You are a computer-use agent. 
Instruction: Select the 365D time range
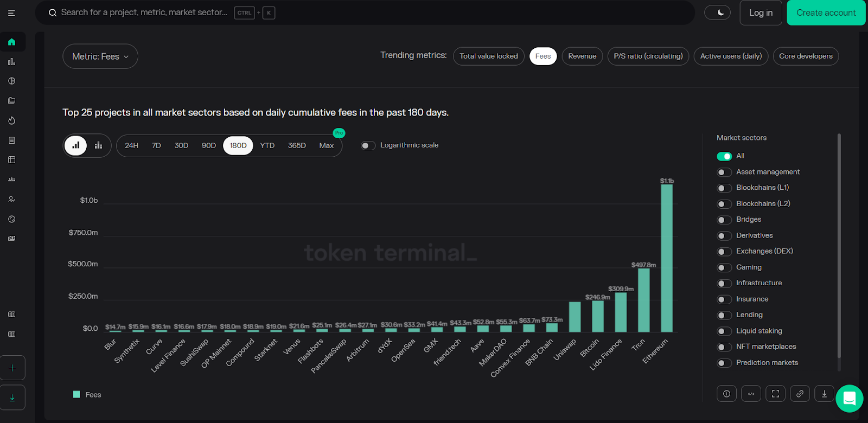coord(297,145)
